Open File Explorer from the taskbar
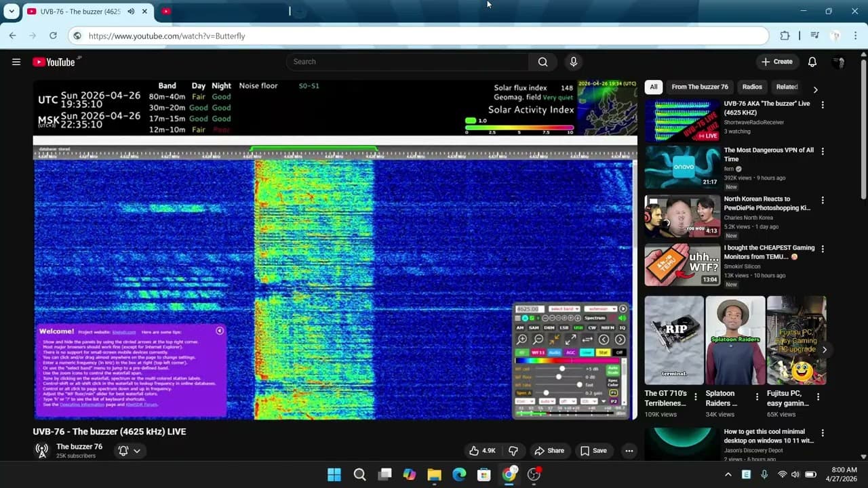The height and width of the screenshot is (488, 868). [x=434, y=474]
